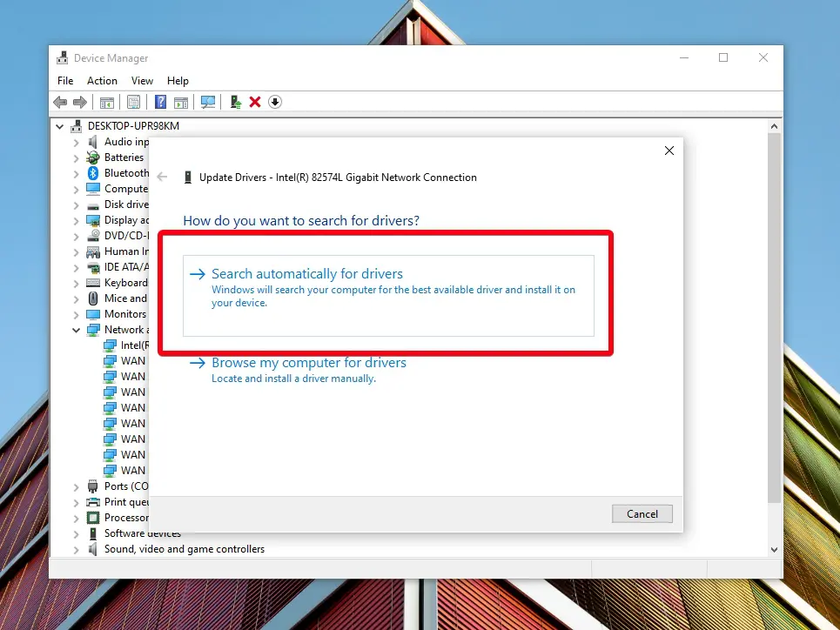840x630 pixels.
Task: Click Scan for hardware changes monitor icon
Action: [208, 102]
